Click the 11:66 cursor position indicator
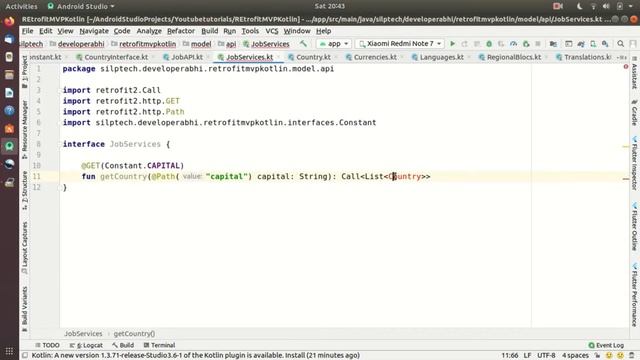Image resolution: width=640 pixels, height=360 pixels. point(509,355)
